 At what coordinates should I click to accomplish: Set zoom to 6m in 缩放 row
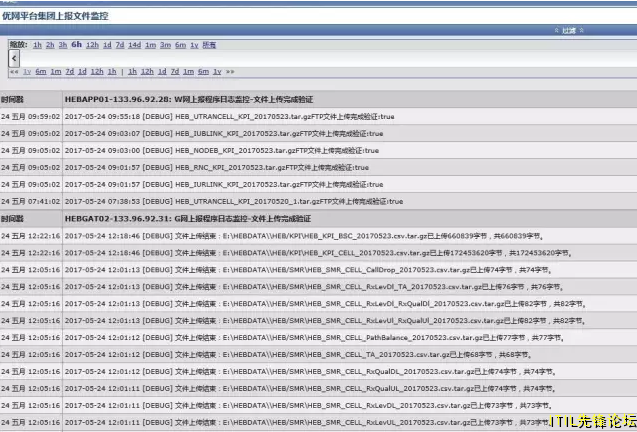tap(180, 45)
